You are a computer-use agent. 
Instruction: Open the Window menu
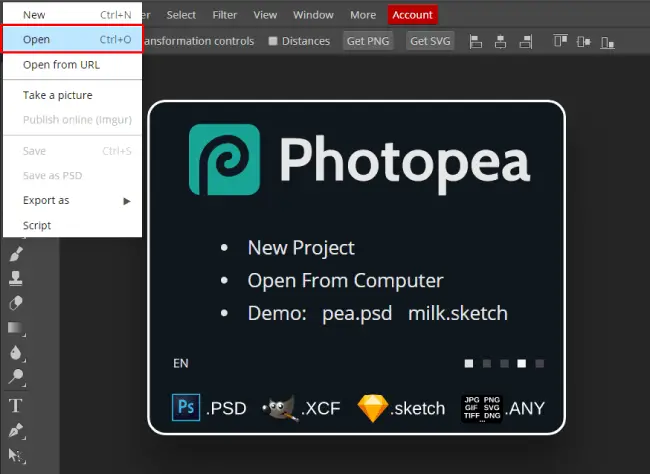point(313,15)
